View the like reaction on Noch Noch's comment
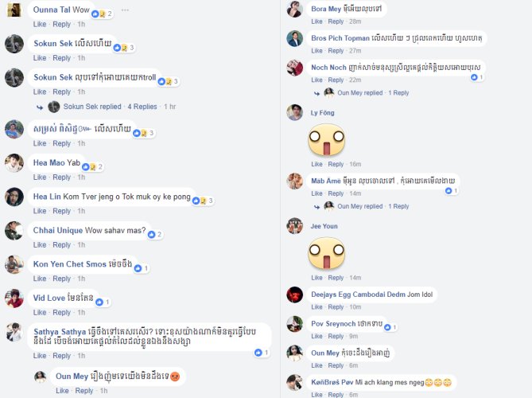Screen dimensions: 532x398 point(476,77)
